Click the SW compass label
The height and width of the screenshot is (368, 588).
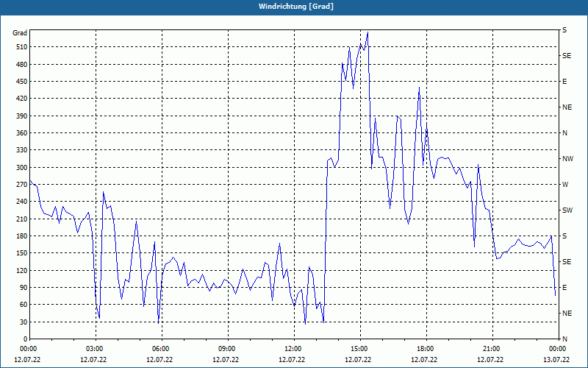[x=567, y=210]
